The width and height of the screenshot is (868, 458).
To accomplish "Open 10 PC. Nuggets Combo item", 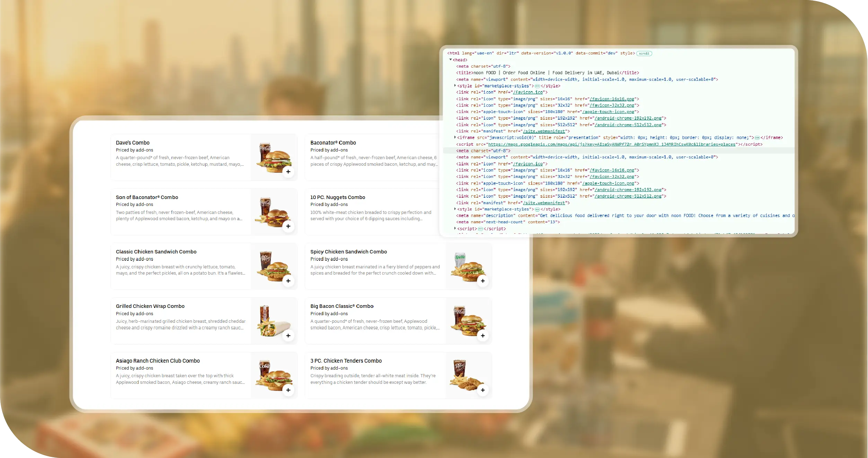I will click(x=337, y=197).
